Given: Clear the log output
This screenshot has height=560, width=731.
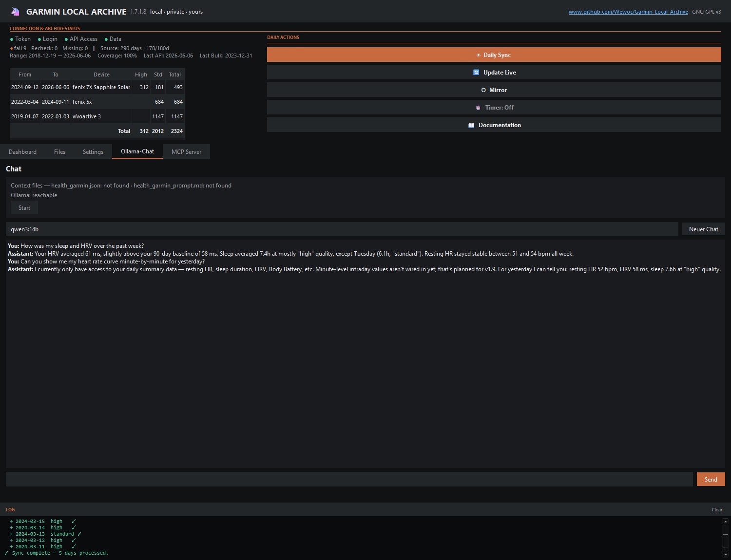Looking at the screenshot, I should [717, 510].
